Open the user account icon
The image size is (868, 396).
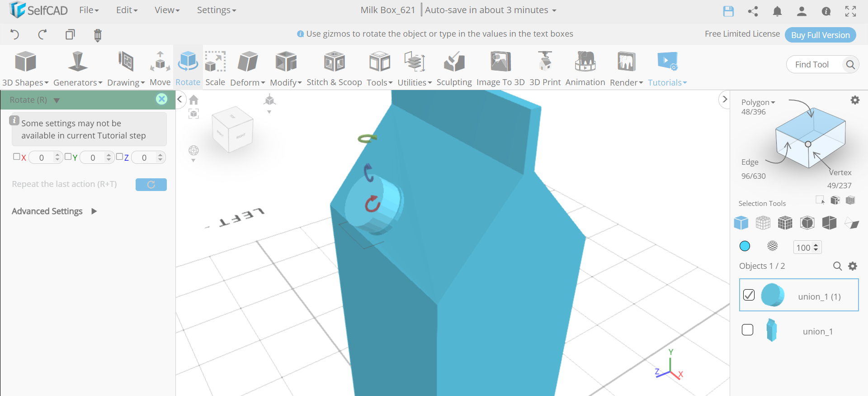click(802, 11)
